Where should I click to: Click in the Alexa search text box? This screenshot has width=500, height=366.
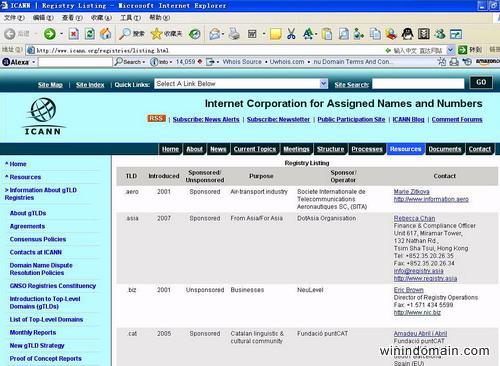click(x=75, y=62)
